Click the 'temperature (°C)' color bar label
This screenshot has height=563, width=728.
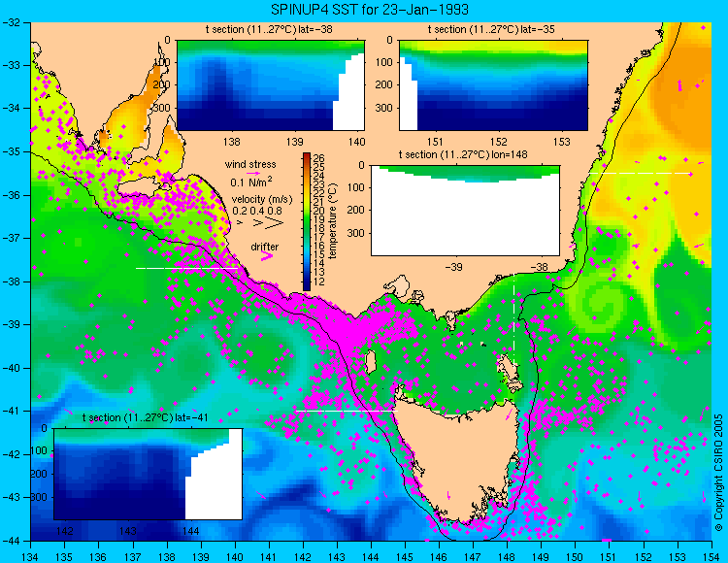click(332, 221)
